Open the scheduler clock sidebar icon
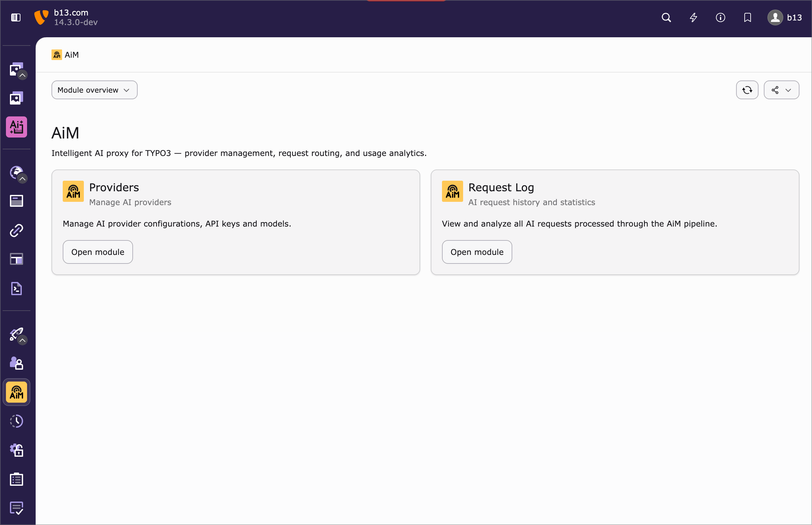 pos(17,421)
